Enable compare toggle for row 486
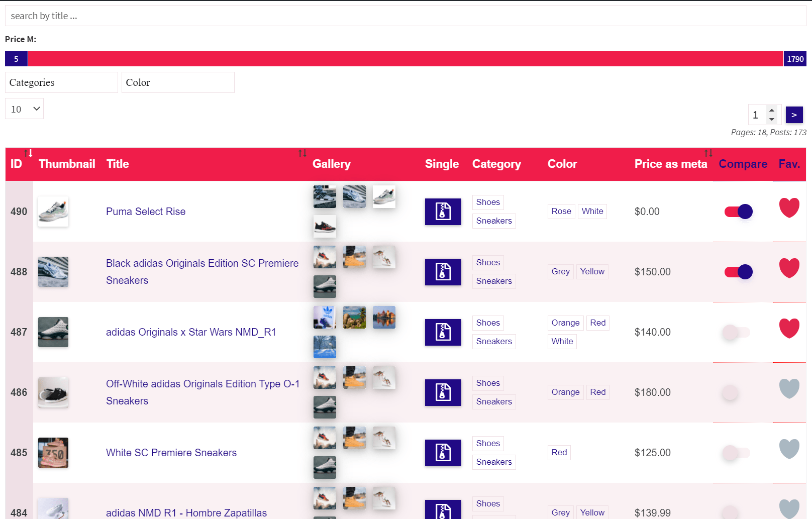Viewport: 812px width, 519px height. (x=737, y=392)
